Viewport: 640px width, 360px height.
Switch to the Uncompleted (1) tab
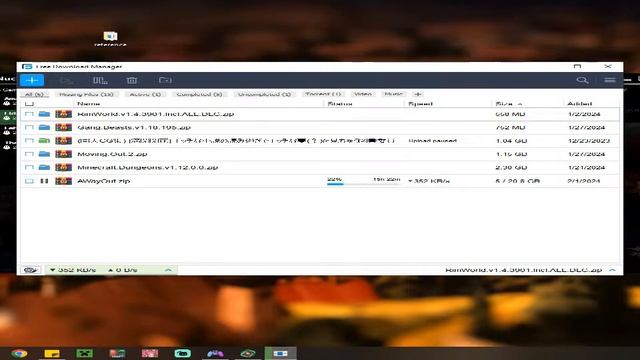pos(264,94)
